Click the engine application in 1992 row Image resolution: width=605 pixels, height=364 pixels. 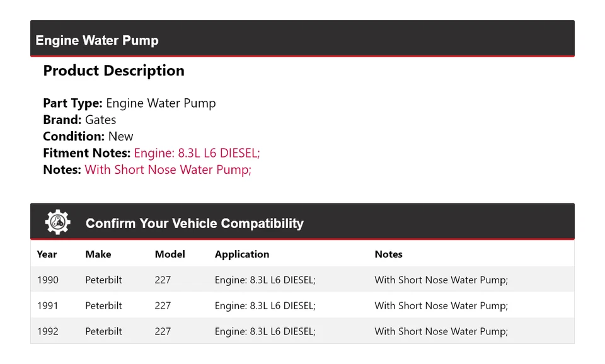point(265,331)
